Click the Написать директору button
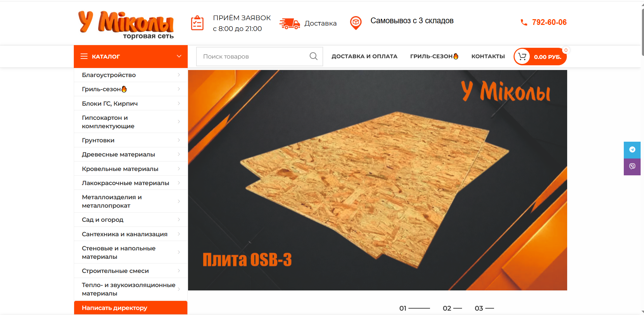644x315 pixels. tap(115, 308)
